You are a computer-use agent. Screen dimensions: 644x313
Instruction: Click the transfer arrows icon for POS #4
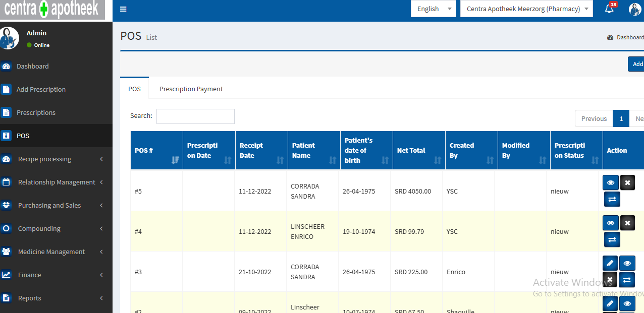pyautogui.click(x=612, y=239)
